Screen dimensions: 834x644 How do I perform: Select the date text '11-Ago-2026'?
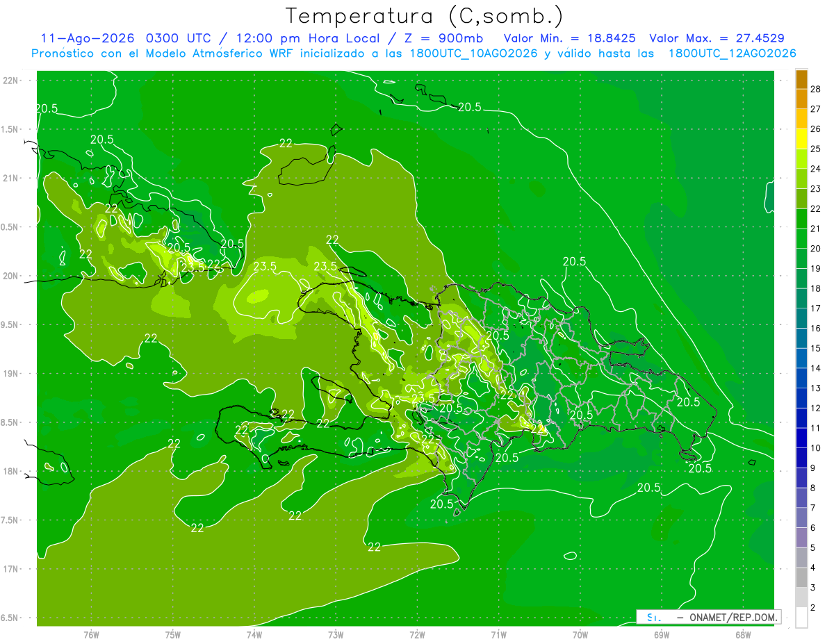tap(86, 38)
